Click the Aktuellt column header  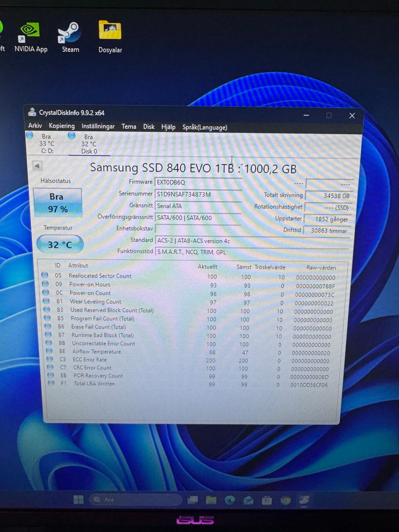coord(207,266)
